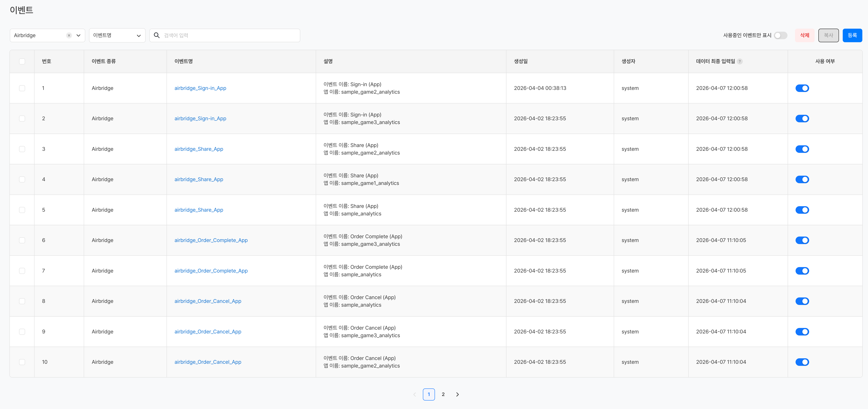Disable usage toggle for row 1
The width and height of the screenshot is (868, 409).
tap(802, 88)
